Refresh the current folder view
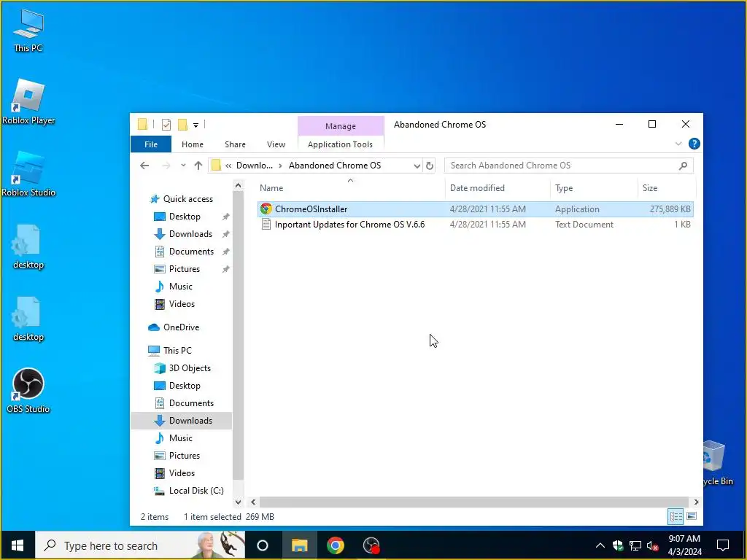Viewport: 747px width, 560px height. pos(429,166)
